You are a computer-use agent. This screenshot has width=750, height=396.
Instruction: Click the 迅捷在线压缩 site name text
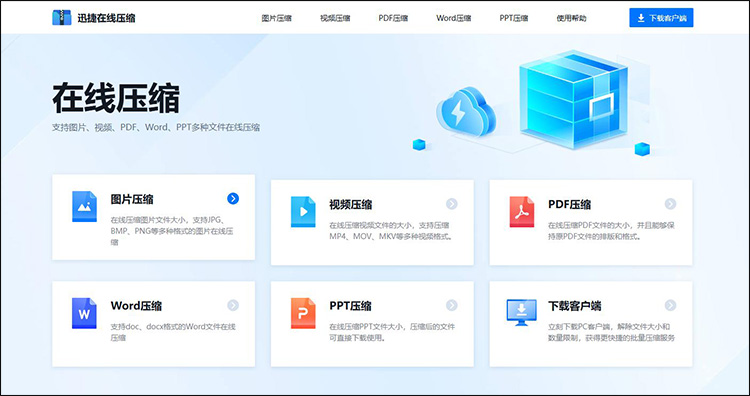106,18
